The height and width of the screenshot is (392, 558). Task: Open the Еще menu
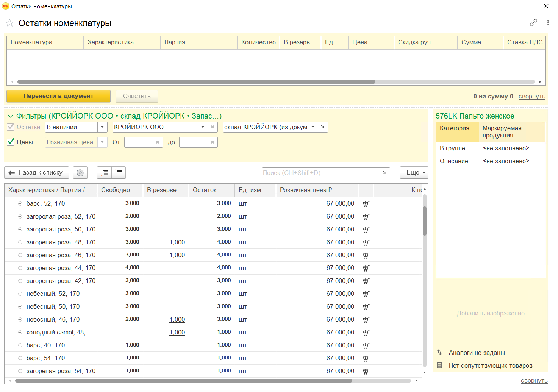[x=414, y=173]
